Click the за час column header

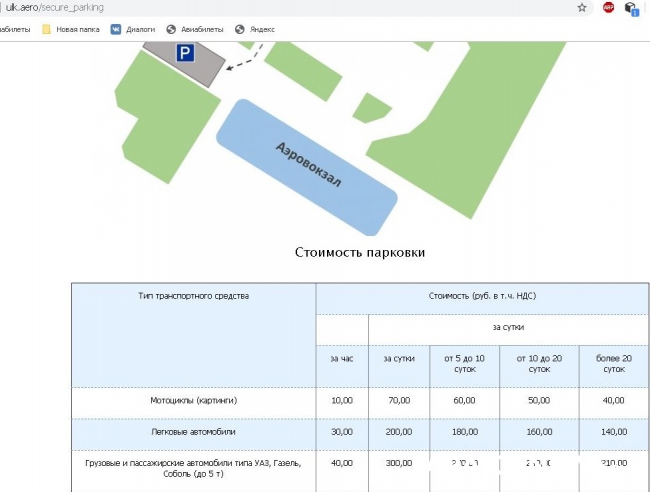pos(341,357)
